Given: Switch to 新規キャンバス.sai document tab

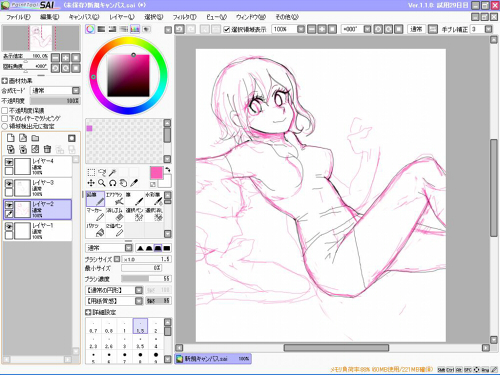Looking at the screenshot, I should point(213,359).
